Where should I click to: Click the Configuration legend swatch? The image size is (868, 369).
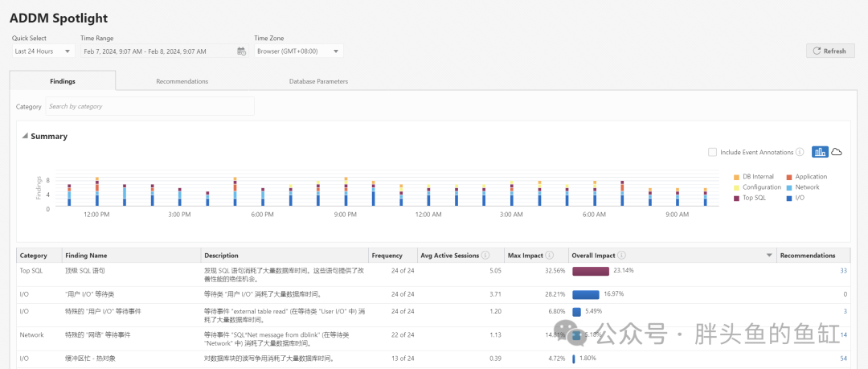point(736,187)
